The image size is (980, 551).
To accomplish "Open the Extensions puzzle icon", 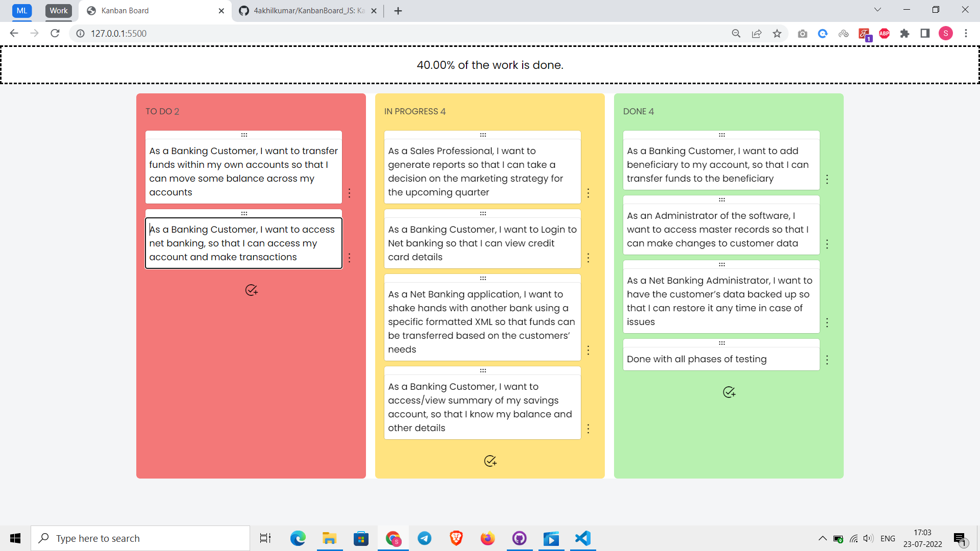I will point(905,34).
